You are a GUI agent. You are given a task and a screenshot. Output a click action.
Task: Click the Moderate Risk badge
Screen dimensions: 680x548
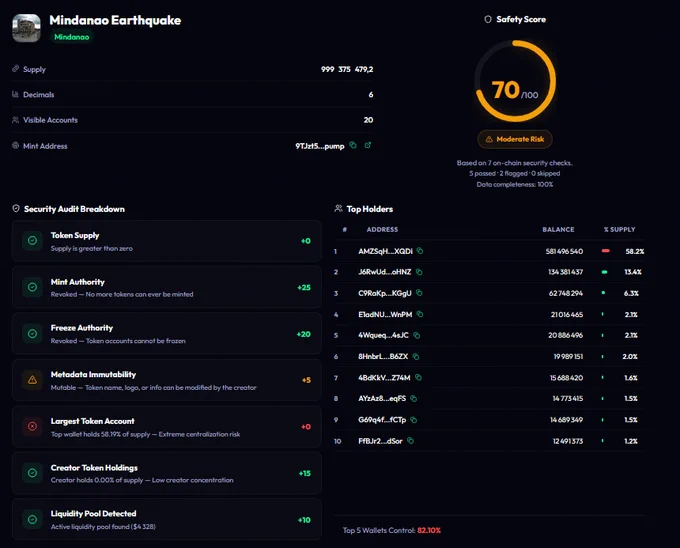click(515, 139)
